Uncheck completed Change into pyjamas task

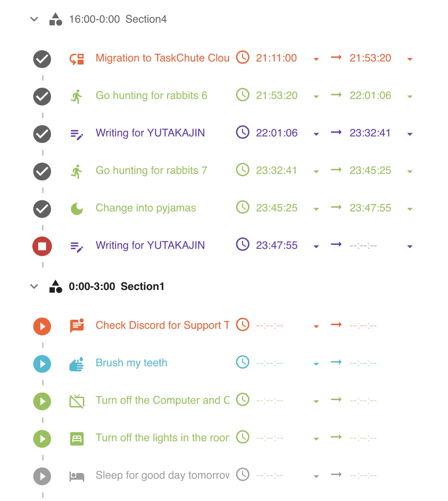coord(42,209)
